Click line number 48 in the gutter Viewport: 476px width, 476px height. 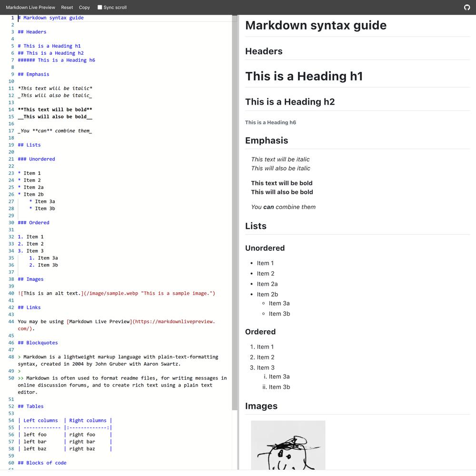coord(11,357)
